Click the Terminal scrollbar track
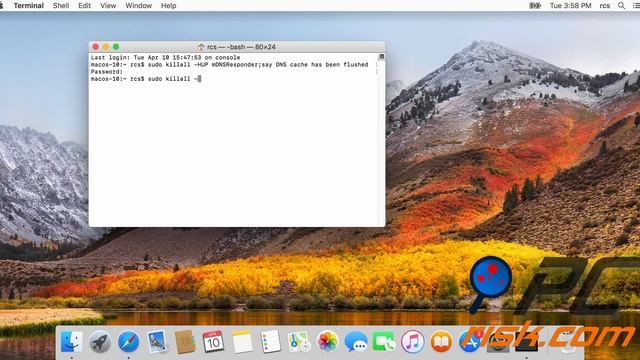 coord(381,143)
